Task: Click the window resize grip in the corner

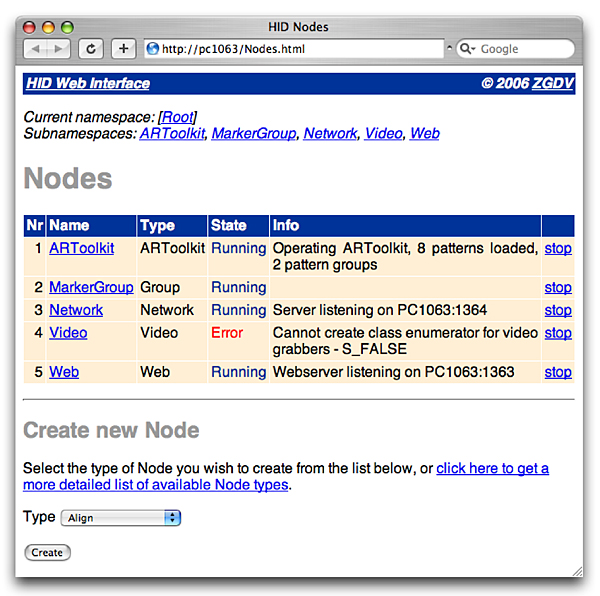Action: pyautogui.click(x=577, y=572)
